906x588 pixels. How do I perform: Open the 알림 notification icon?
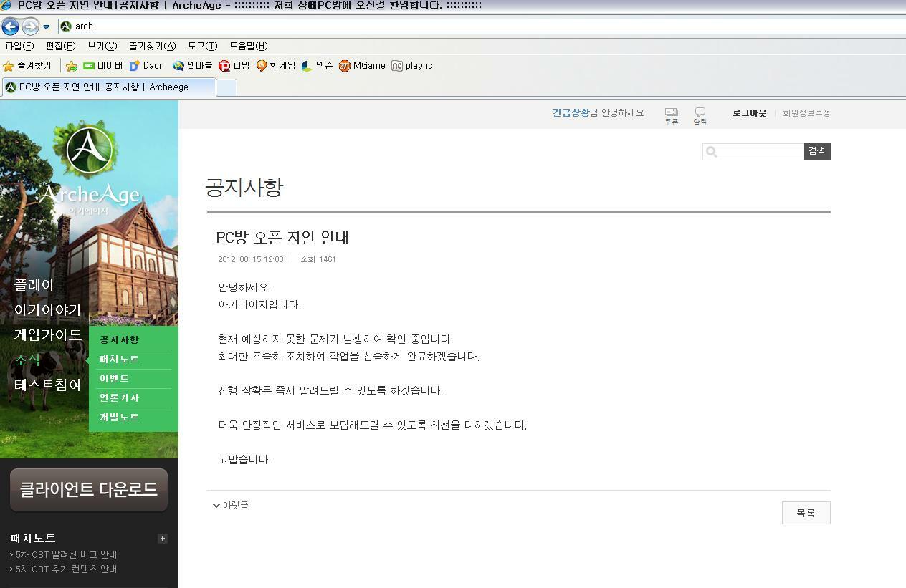pyautogui.click(x=700, y=116)
